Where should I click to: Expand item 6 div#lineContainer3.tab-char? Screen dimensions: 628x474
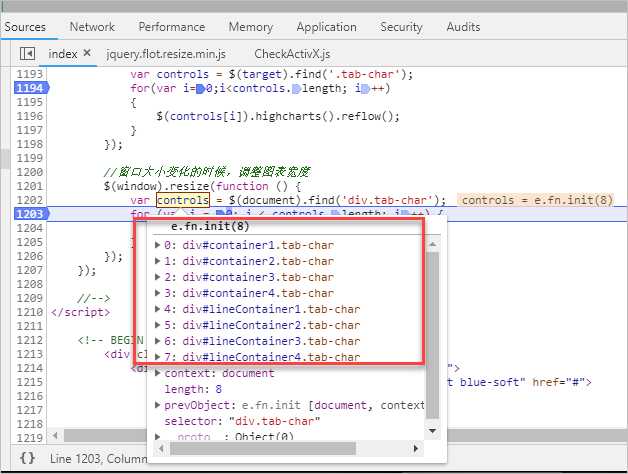tap(158, 341)
